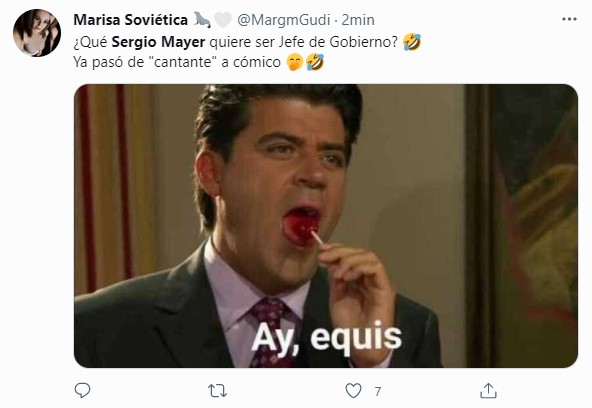Screen dimensions: 592x408
Task: Open the share menu with the upload arrow icon
Action: point(488,390)
